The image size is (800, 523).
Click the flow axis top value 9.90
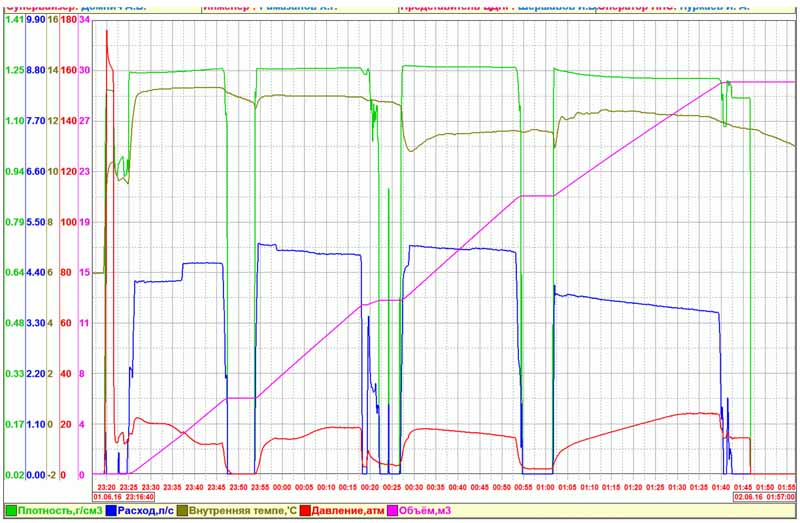click(x=36, y=19)
